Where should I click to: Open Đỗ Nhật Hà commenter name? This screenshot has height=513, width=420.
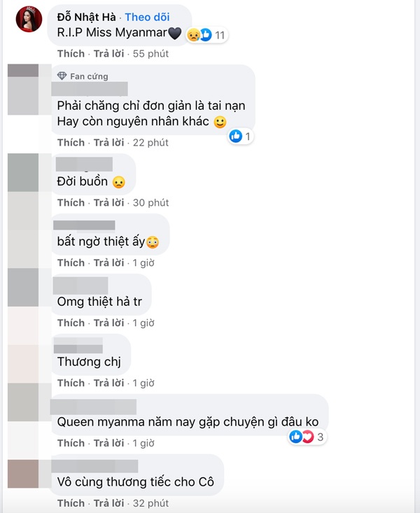86,17
